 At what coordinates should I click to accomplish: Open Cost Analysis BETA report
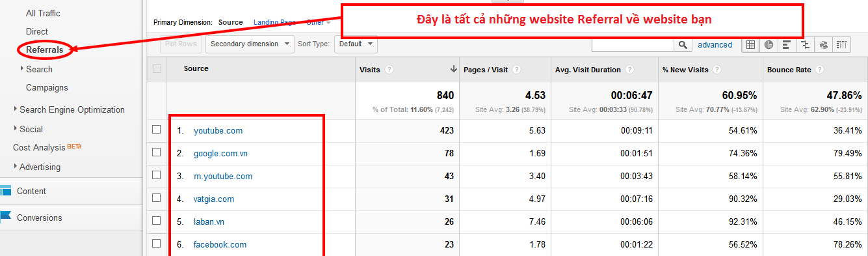[x=47, y=147]
